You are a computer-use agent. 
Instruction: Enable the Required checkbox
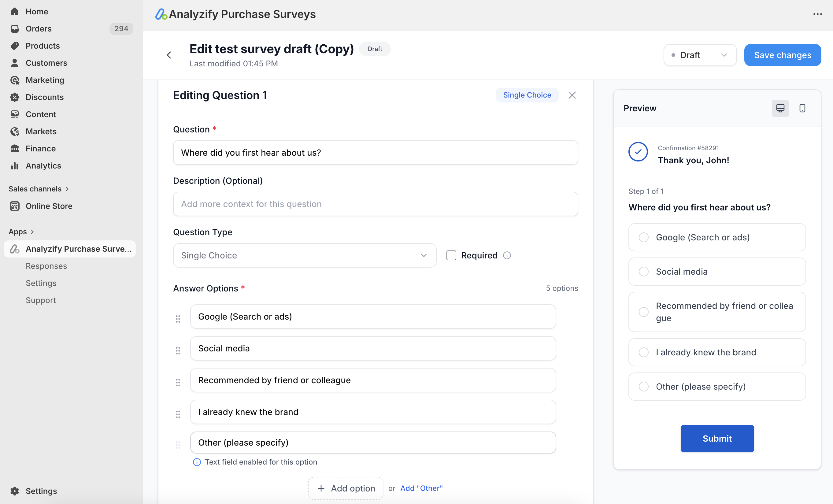pos(451,255)
